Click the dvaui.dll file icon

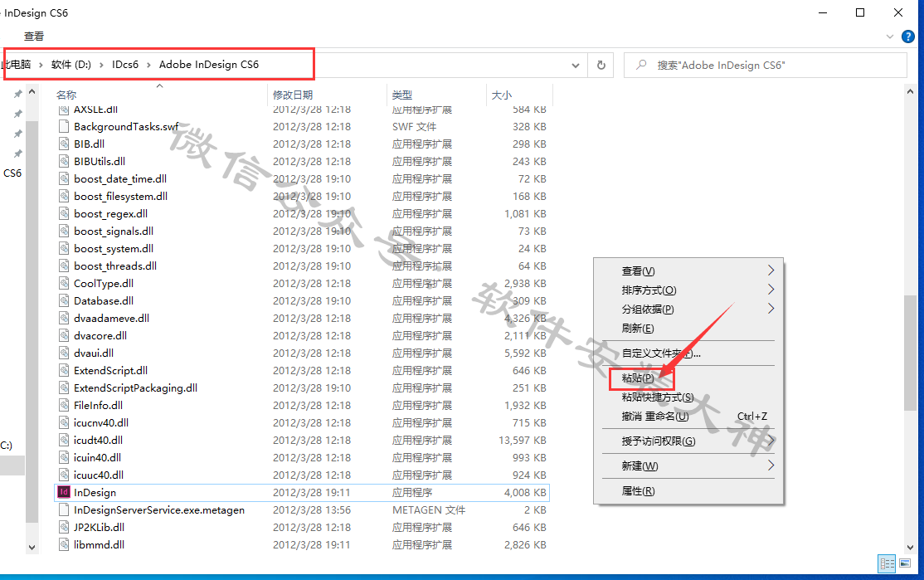point(64,353)
